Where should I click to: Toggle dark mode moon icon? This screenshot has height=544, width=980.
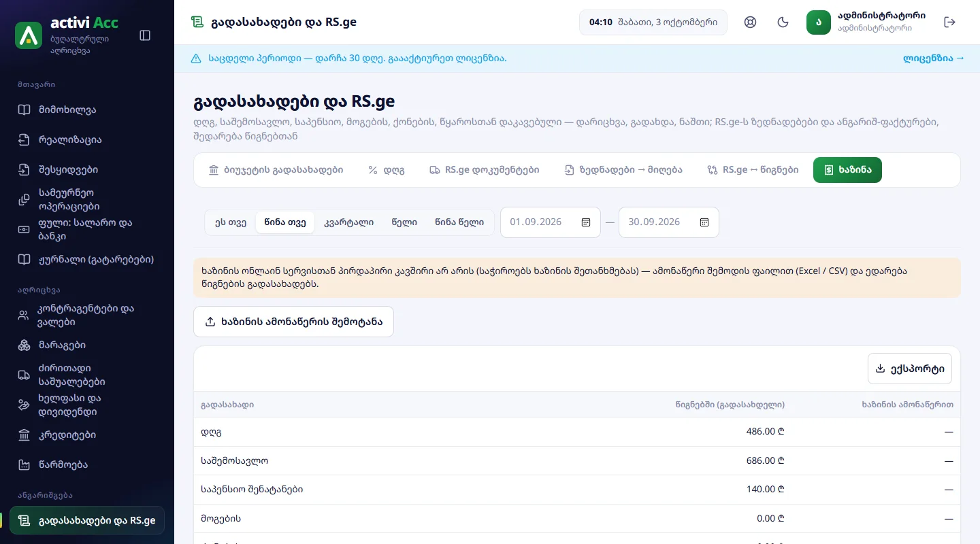783,22
